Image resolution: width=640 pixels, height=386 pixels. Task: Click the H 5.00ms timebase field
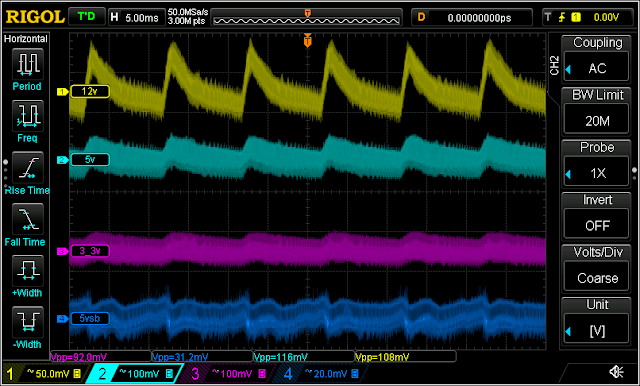pyautogui.click(x=136, y=17)
